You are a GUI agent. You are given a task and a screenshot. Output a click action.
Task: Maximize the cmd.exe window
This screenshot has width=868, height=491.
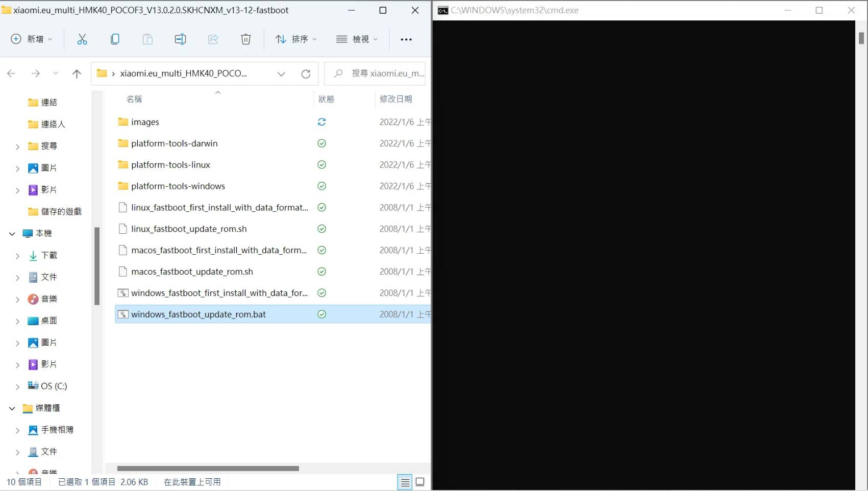point(819,10)
